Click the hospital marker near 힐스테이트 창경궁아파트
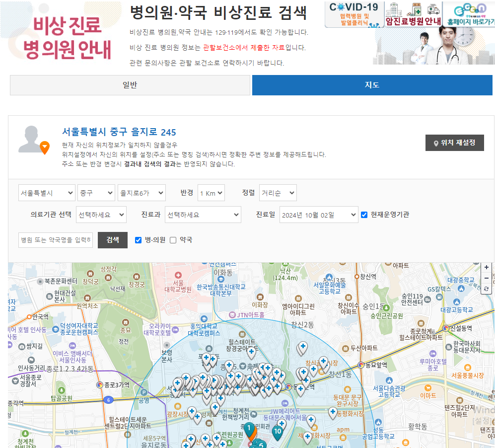The image size is (495, 448). [251, 352]
